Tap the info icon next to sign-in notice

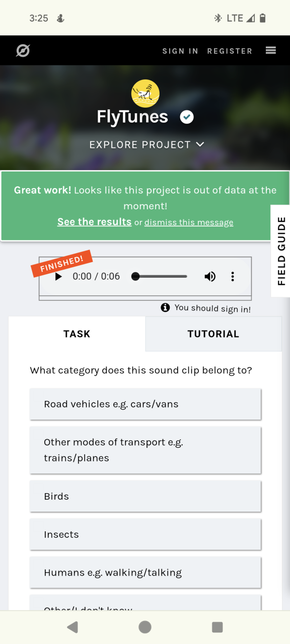165,307
